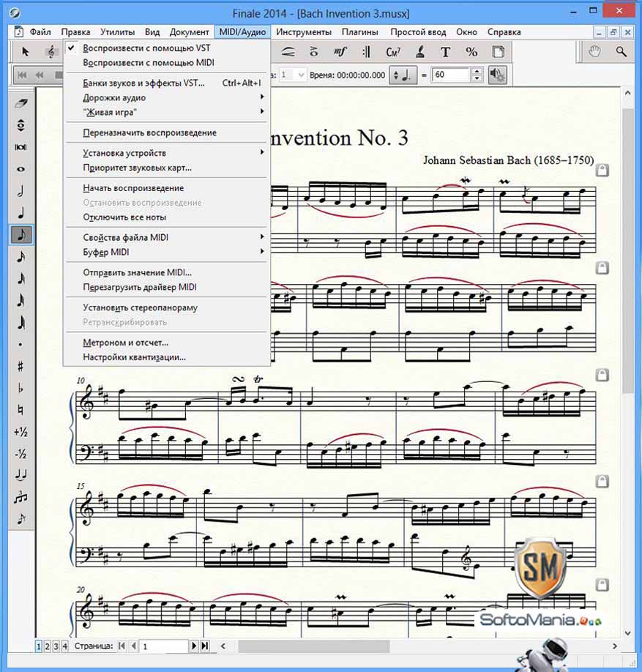
Task: Open the Плагины menu
Action: click(360, 32)
